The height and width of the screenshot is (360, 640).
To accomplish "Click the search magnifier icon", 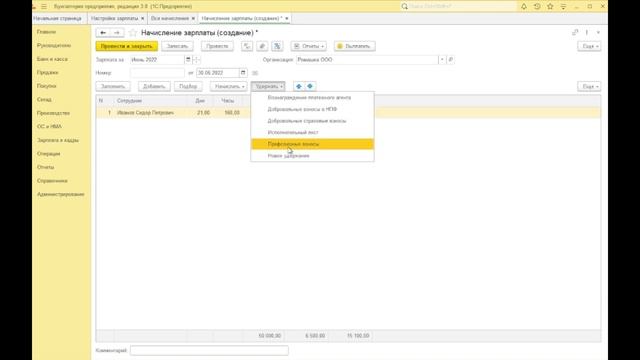I will [x=404, y=7].
